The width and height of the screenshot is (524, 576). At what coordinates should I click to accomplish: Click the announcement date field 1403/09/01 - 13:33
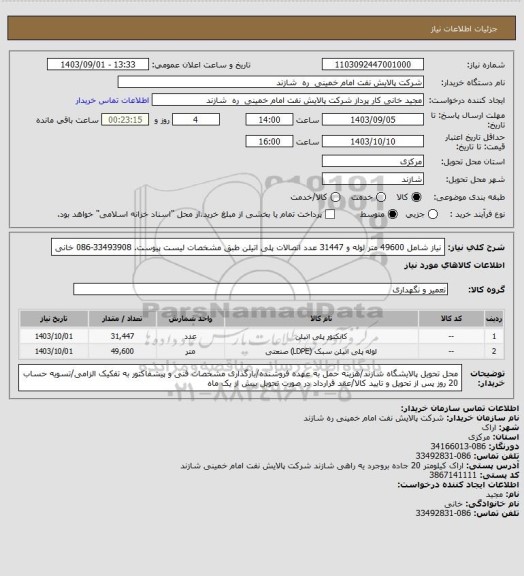click(x=98, y=64)
